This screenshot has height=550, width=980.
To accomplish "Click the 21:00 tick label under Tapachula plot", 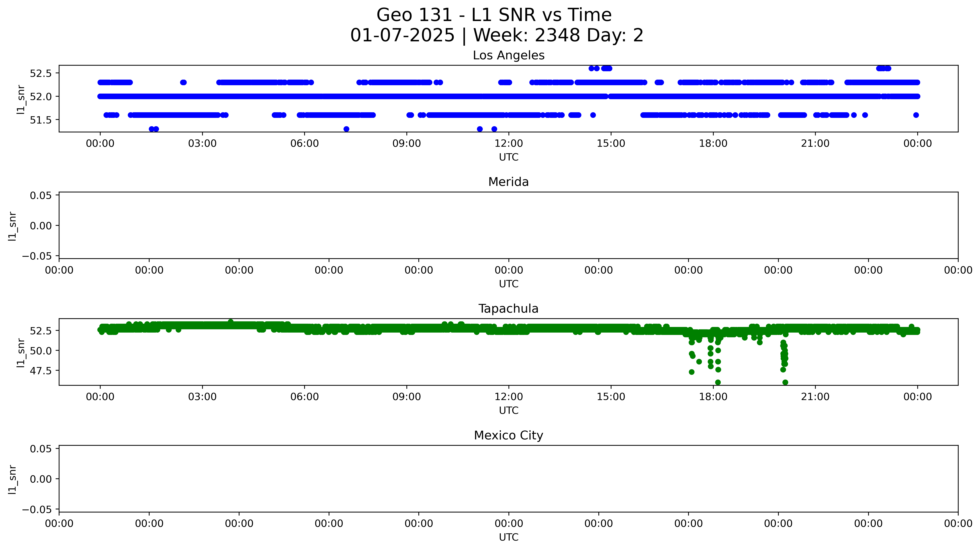I will [x=815, y=397].
